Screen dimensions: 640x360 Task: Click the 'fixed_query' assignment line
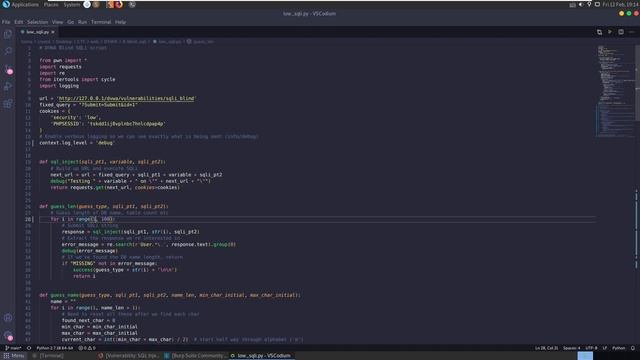click(89, 105)
